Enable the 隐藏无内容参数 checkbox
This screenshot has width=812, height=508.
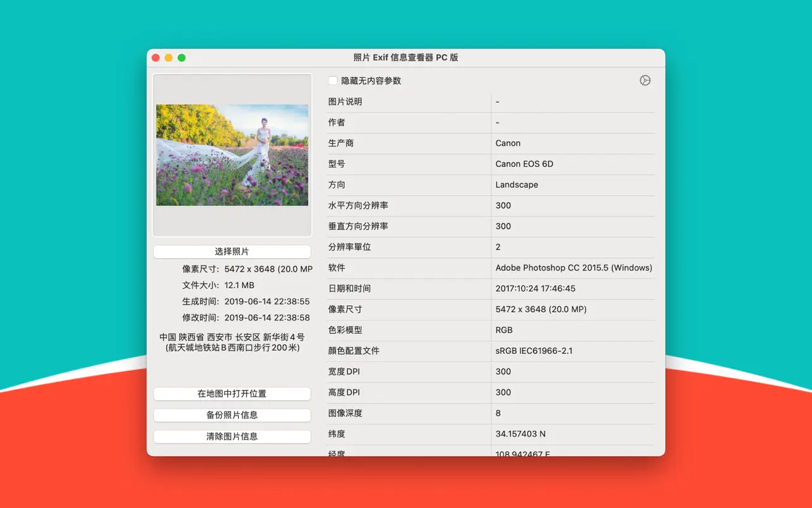[333, 81]
